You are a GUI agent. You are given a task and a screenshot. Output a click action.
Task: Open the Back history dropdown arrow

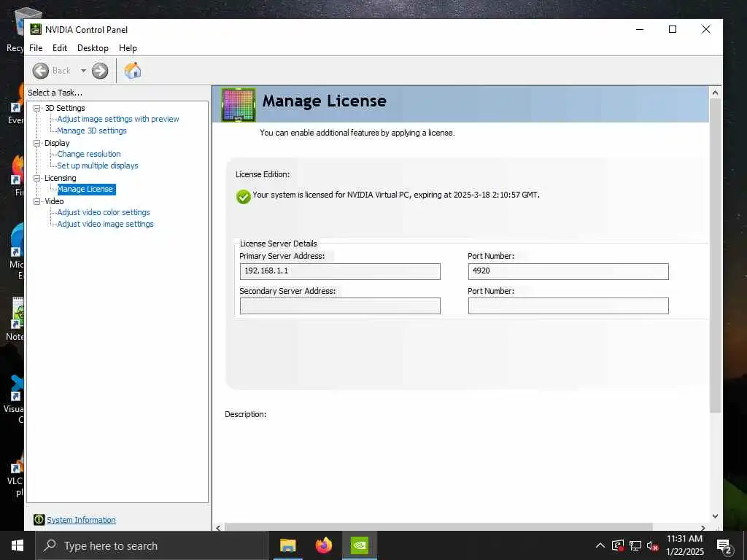(83, 71)
